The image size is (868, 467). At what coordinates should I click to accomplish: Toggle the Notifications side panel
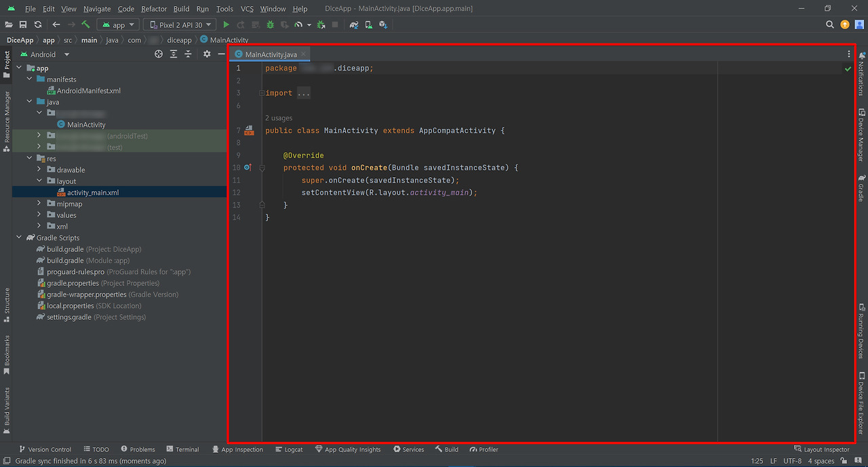[x=861, y=73]
